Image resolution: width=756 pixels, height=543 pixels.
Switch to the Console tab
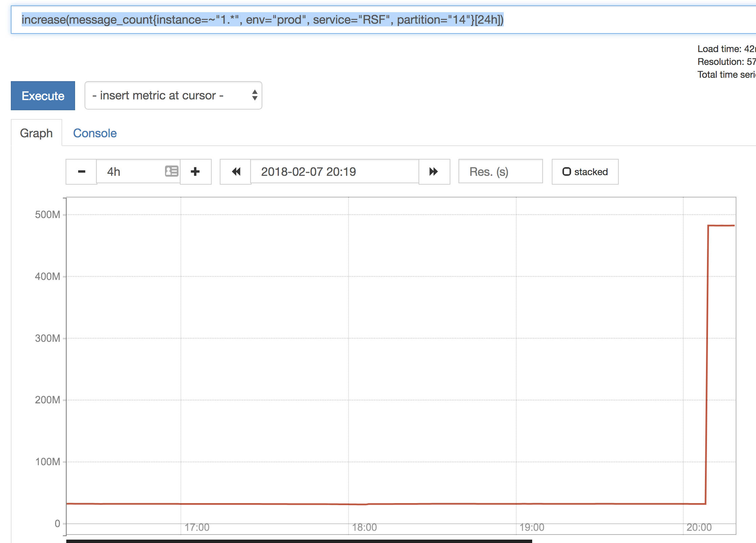[x=95, y=133]
